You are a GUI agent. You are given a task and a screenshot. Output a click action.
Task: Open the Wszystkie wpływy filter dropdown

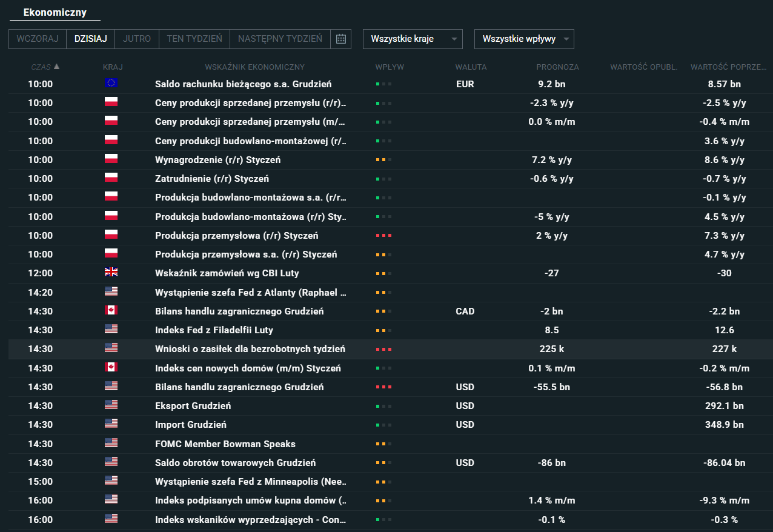pyautogui.click(x=524, y=39)
